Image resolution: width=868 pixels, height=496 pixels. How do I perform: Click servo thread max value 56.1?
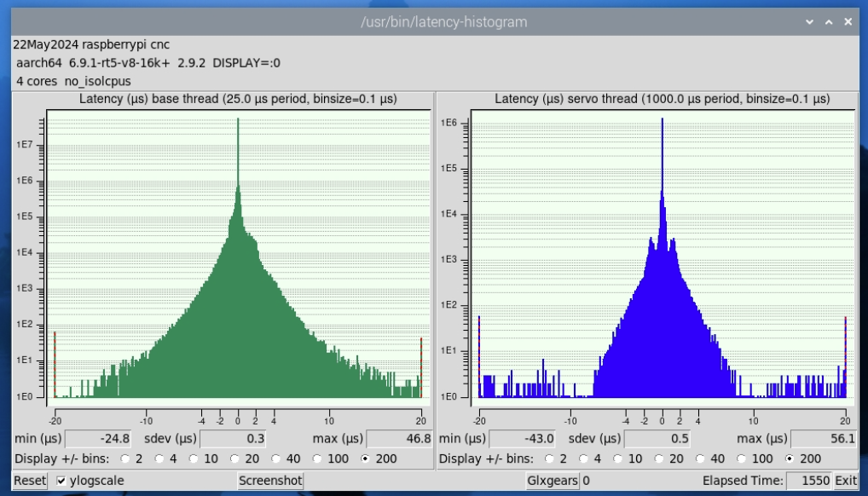[824, 439]
